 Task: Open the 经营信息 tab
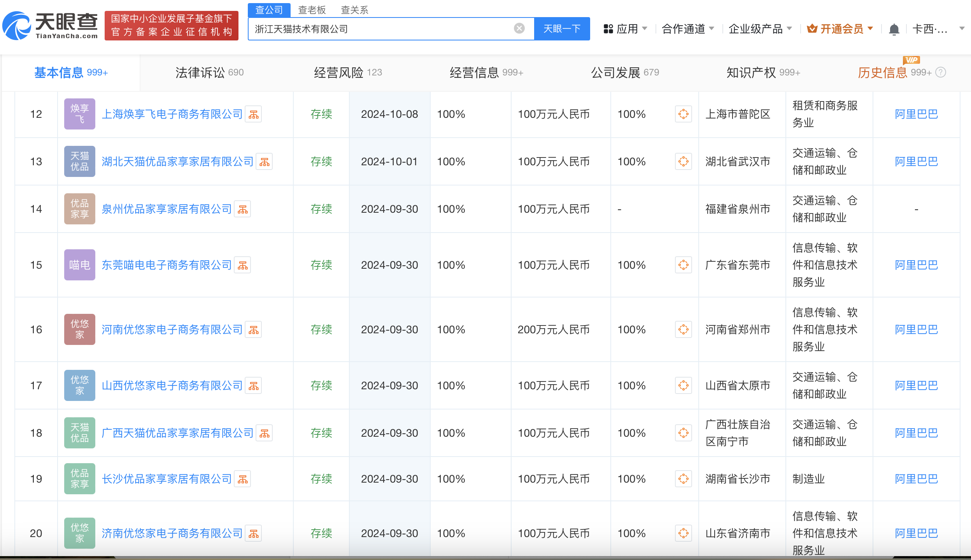[486, 73]
